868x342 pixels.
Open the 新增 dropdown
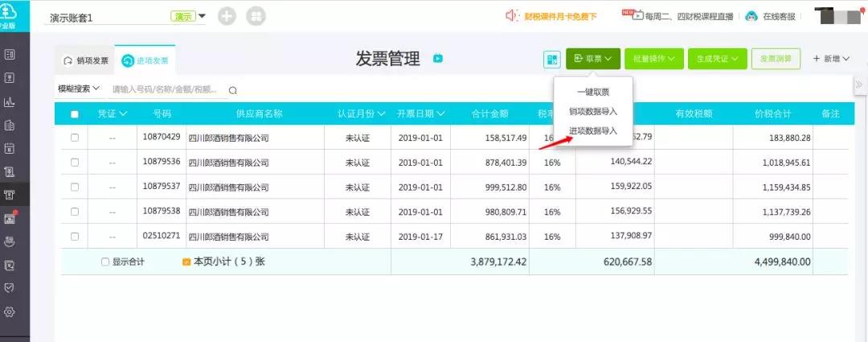coord(831,59)
